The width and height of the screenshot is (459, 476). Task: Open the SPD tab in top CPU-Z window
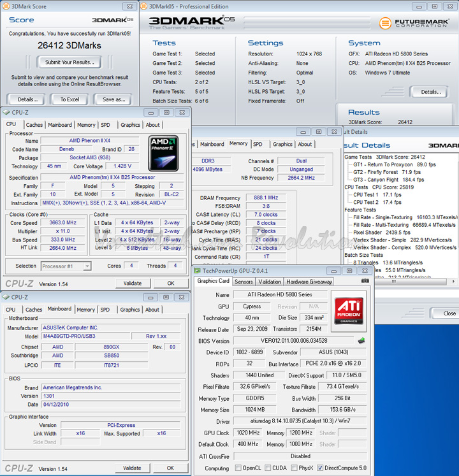tap(105, 125)
